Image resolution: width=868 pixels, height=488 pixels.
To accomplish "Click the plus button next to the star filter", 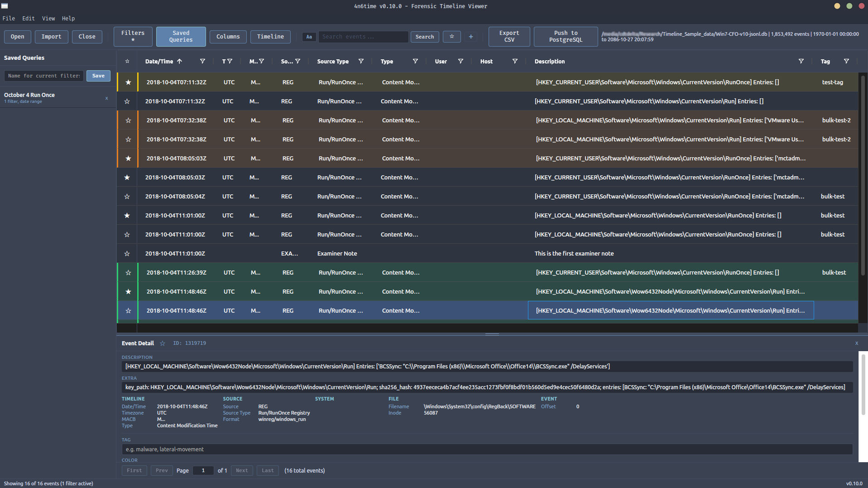I will point(471,37).
